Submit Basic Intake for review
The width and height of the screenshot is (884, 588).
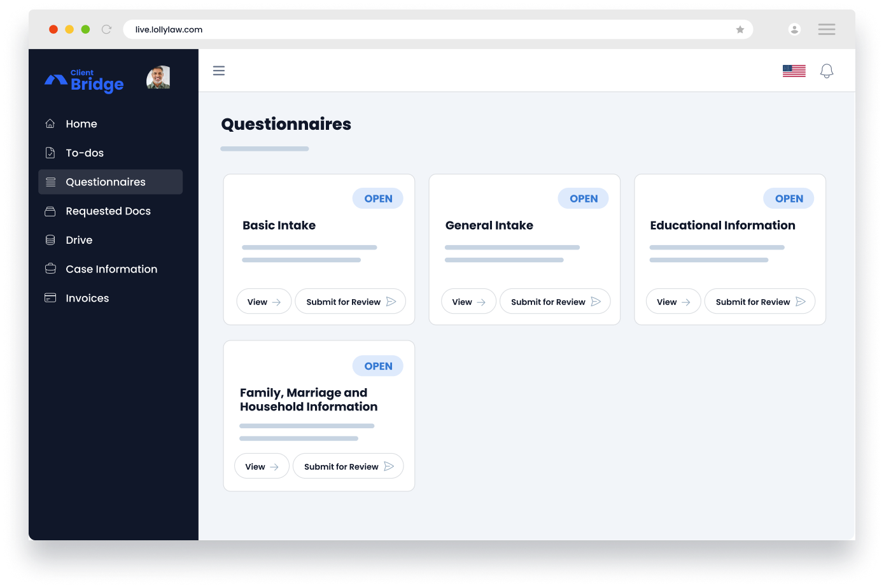[350, 302]
